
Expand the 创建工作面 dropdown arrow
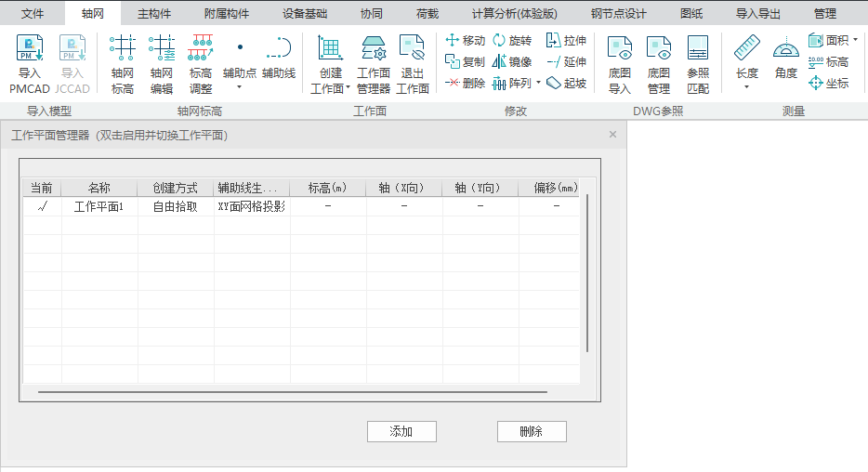[x=349, y=87]
